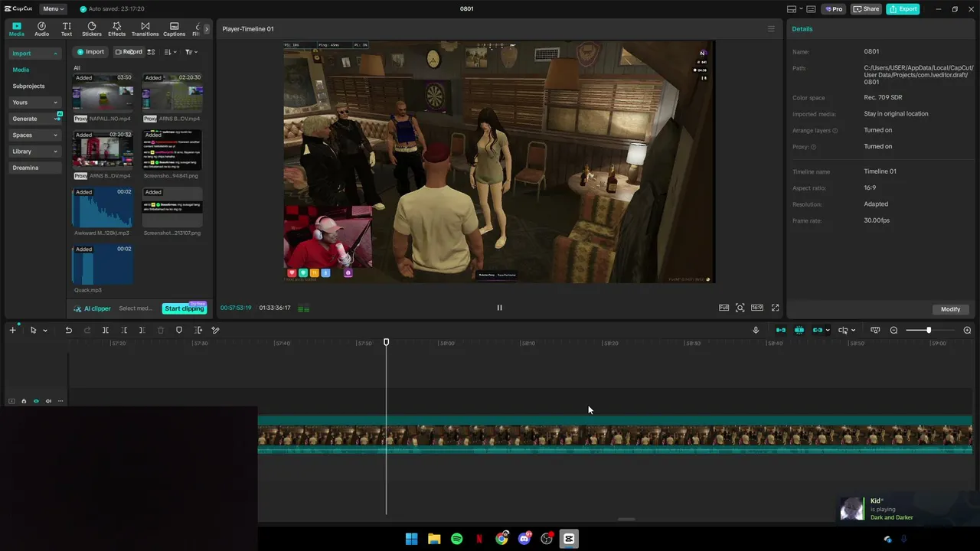Change the 16:9 aspect ratio
Viewport: 980px width, 551px height.
(756, 308)
